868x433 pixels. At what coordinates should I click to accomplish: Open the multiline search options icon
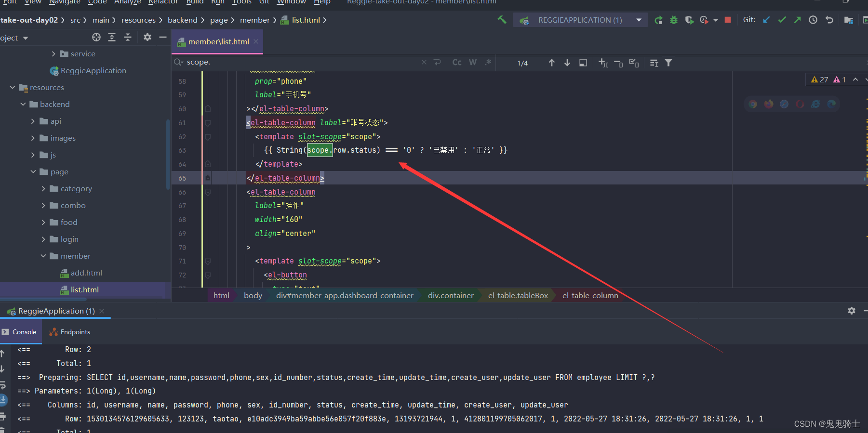[x=654, y=63]
